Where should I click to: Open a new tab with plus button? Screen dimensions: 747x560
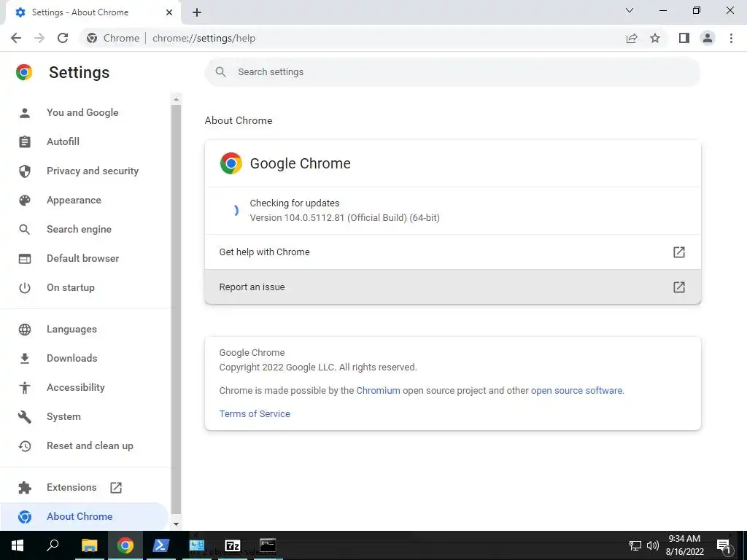(x=197, y=12)
